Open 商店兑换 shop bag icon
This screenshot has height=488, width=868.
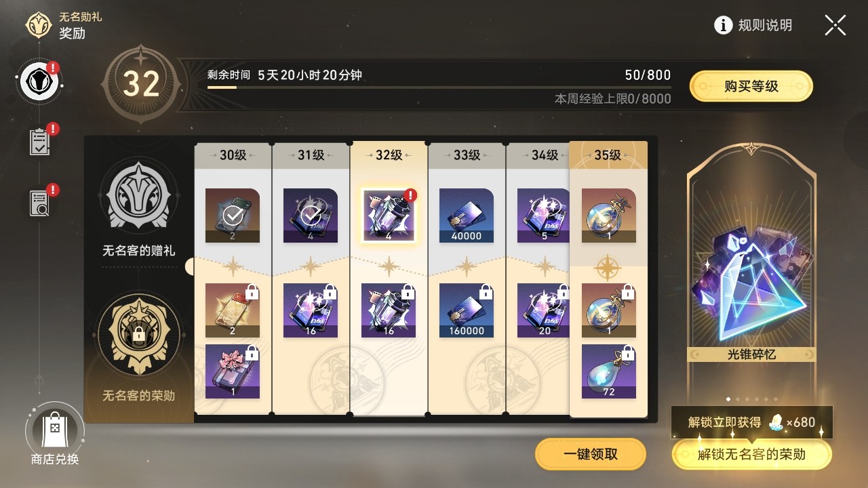click(x=54, y=429)
